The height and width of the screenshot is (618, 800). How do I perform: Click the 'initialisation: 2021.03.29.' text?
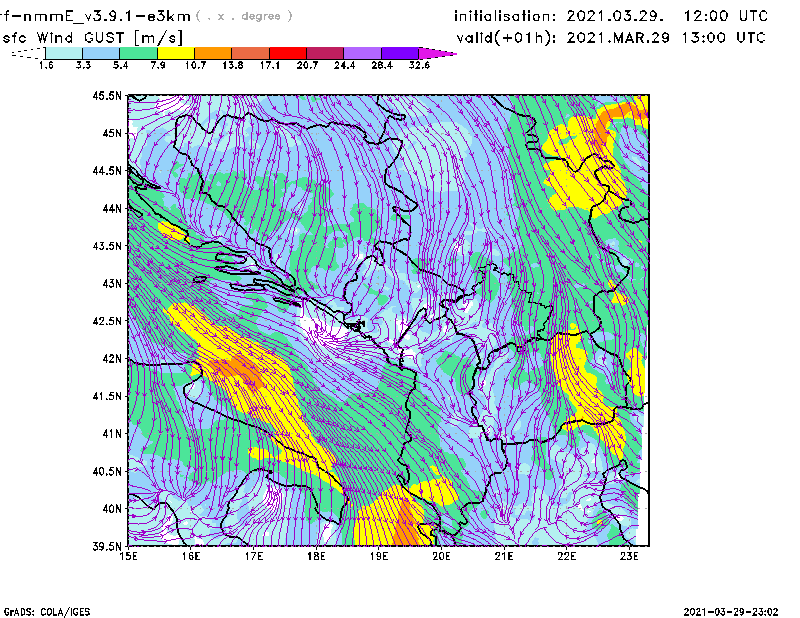pyautogui.click(x=559, y=16)
